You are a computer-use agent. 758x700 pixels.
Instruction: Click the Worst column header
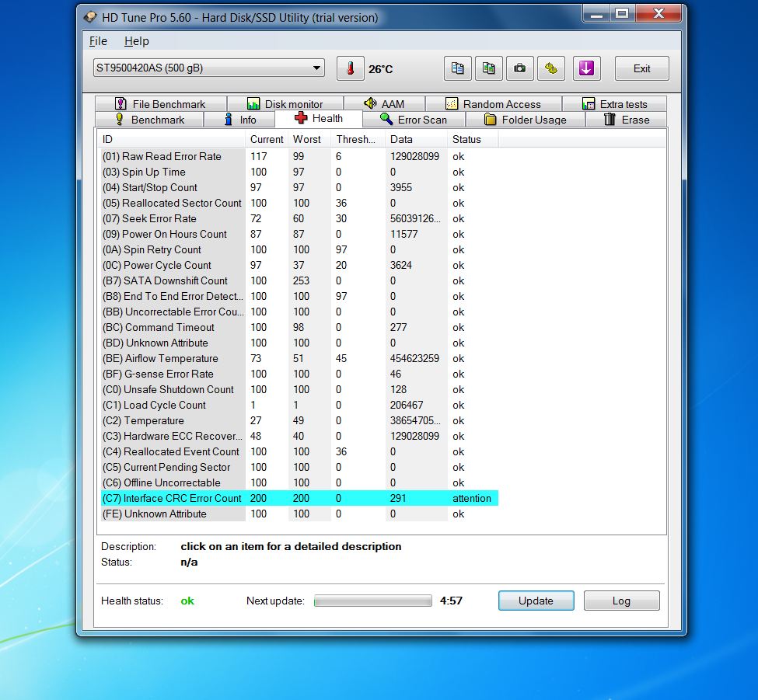tap(310, 140)
